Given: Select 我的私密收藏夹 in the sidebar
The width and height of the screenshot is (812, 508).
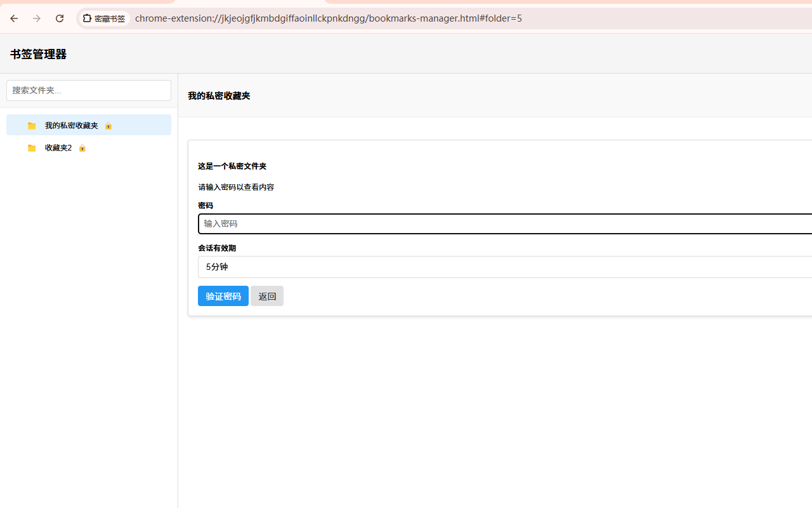Looking at the screenshot, I should pyautogui.click(x=71, y=125).
